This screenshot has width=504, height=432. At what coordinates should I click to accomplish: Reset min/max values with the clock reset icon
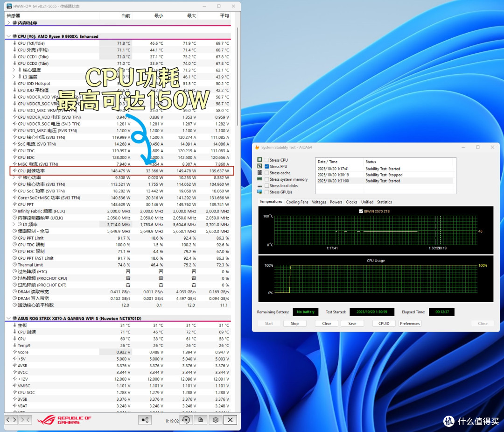186,420
